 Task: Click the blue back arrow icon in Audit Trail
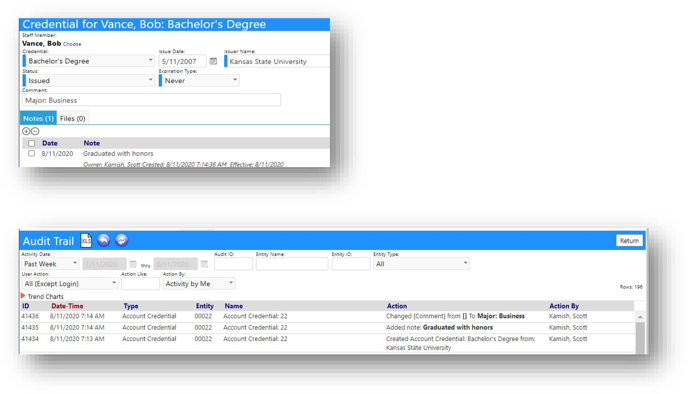click(104, 240)
